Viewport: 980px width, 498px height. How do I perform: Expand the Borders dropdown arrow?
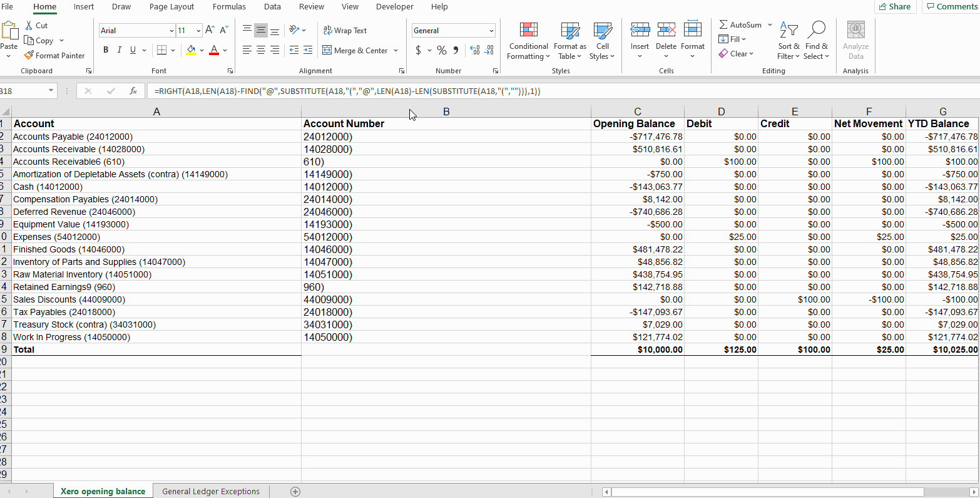coord(173,50)
